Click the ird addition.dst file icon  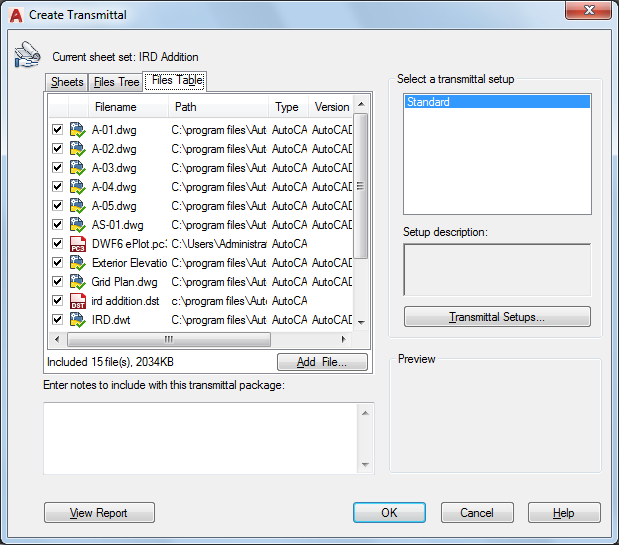77,301
